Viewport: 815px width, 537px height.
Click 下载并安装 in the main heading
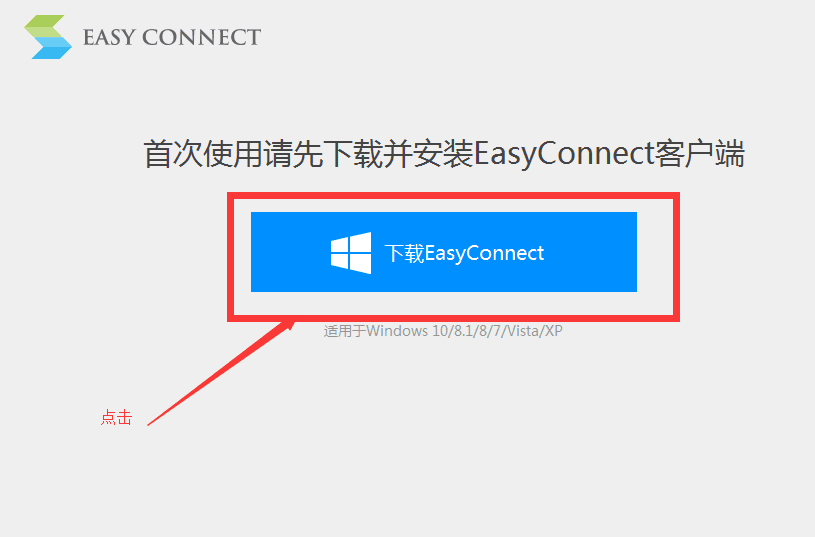point(398,154)
